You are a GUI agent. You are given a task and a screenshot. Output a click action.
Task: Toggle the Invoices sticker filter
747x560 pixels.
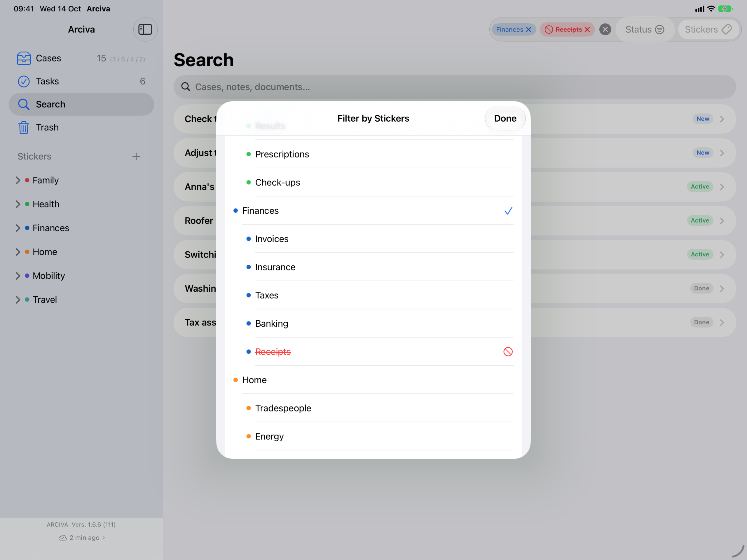pyautogui.click(x=373, y=239)
